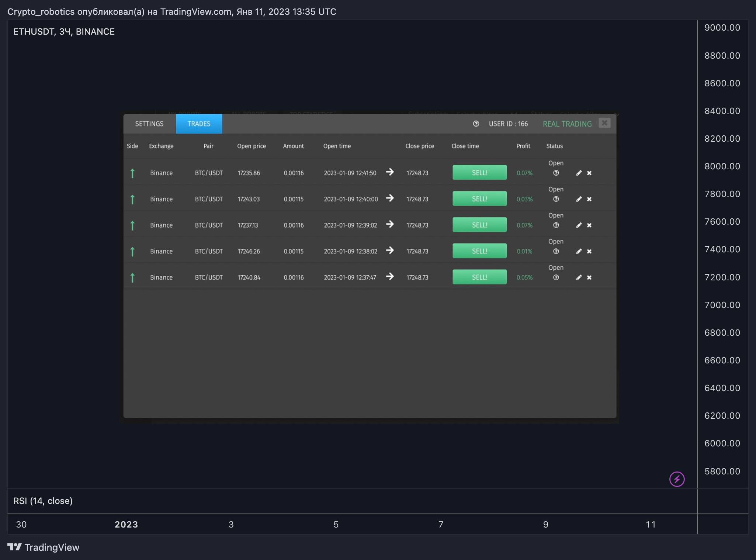Click the 0.03% profit value
Screen dimensions: 756x560
(524, 199)
